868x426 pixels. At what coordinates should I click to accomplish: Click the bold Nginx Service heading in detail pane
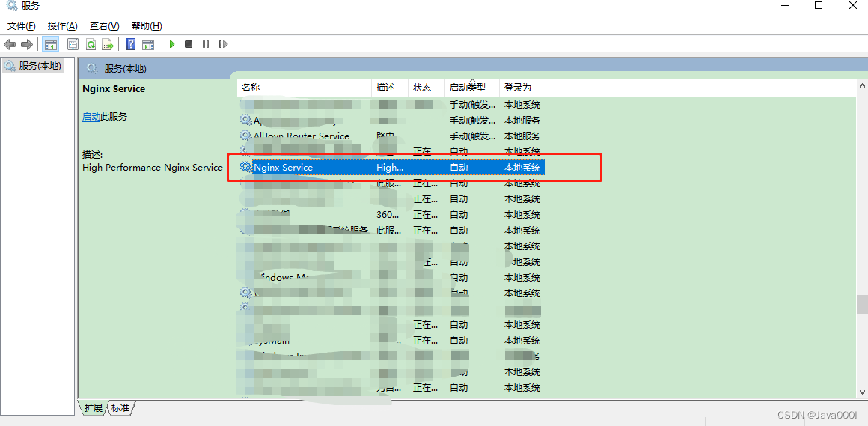tap(114, 88)
